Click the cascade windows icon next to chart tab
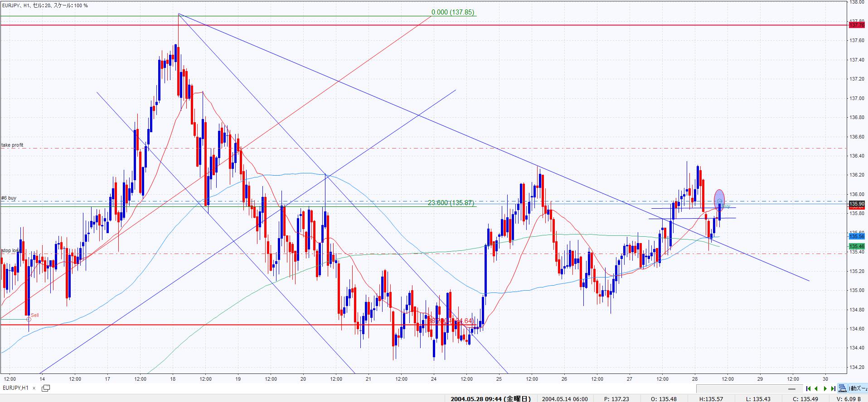This screenshot has width=868, height=402. [x=46, y=388]
